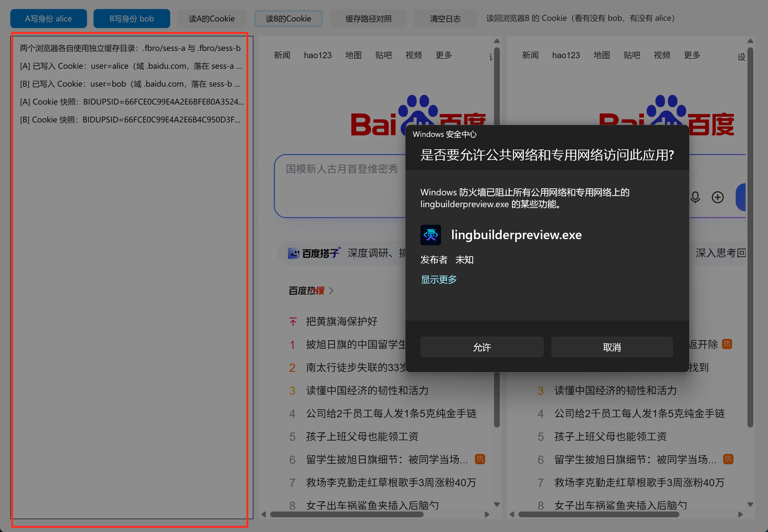Open 更多 menu in right browser nav
The height and width of the screenshot is (532, 768).
coord(692,55)
